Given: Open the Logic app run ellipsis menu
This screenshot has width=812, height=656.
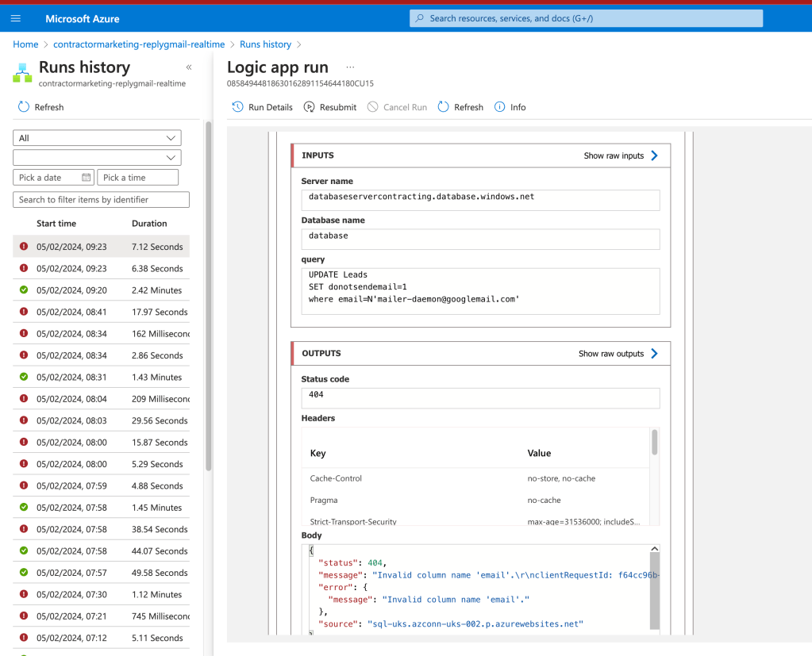Looking at the screenshot, I should click(x=351, y=67).
